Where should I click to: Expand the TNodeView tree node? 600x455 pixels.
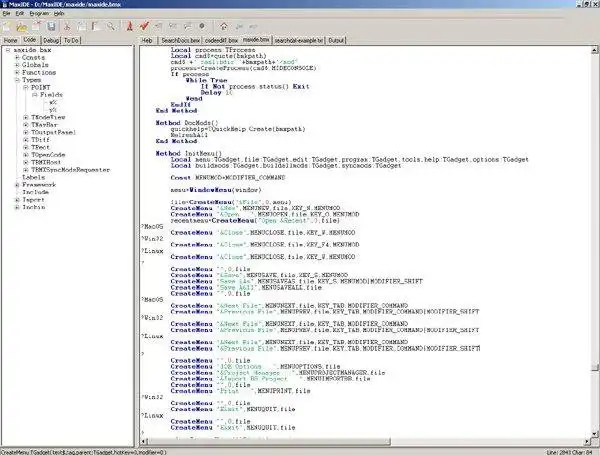pos(26,117)
